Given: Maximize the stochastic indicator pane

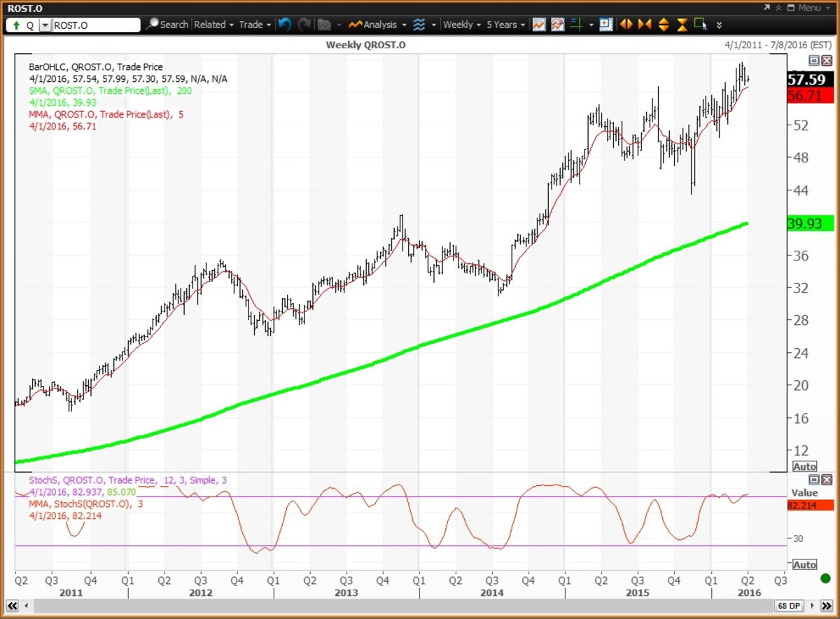Looking at the screenshot, I should (814, 480).
